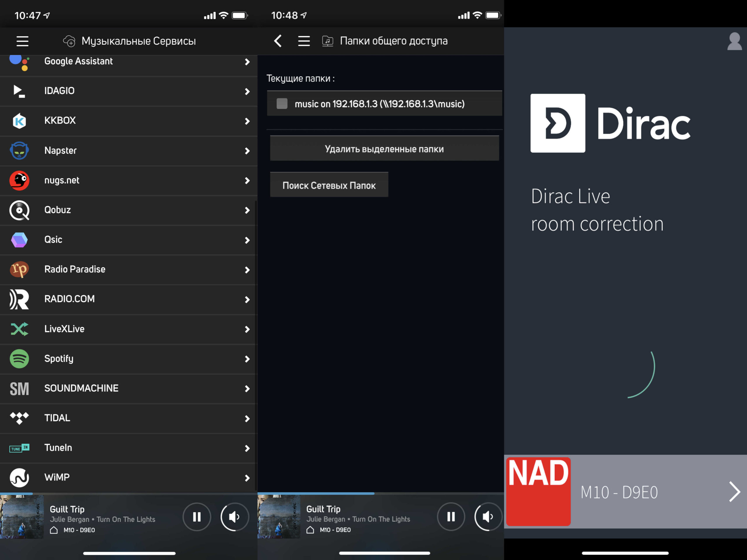Tap the music on 192.168.1.3 folder name
Viewport: 747px width, 560px height.
(x=380, y=104)
